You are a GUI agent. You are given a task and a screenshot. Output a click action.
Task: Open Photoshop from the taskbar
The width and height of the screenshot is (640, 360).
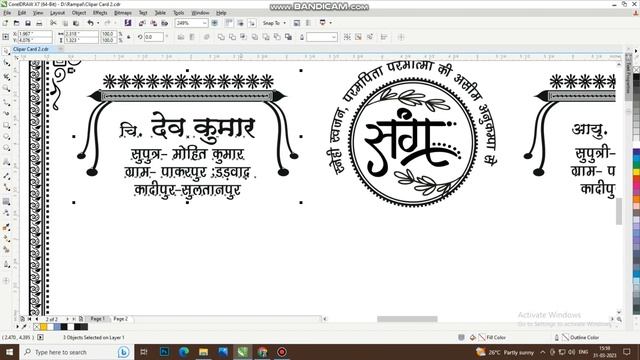pyautogui.click(x=164, y=352)
